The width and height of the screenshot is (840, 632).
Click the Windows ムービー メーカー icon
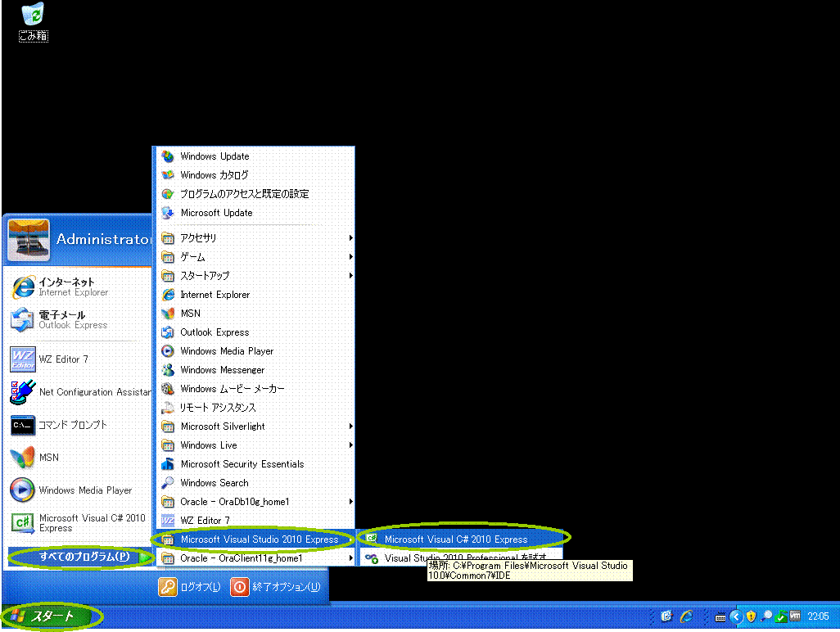[168, 388]
